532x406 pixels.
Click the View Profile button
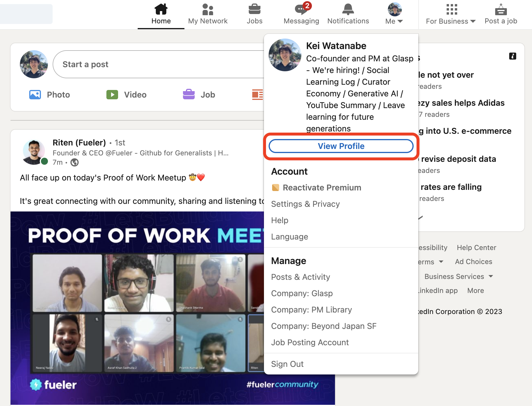tap(341, 146)
